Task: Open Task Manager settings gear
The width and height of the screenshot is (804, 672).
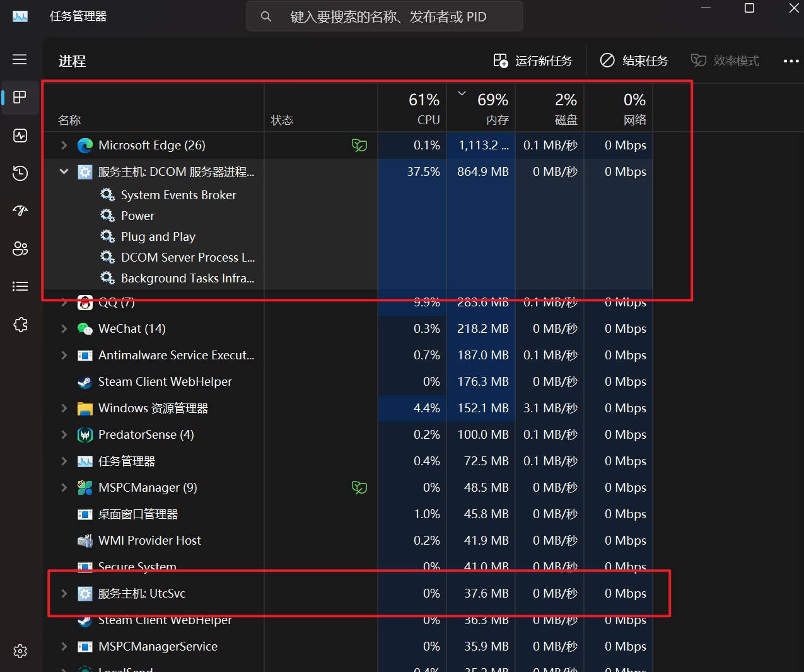Action: [20, 651]
